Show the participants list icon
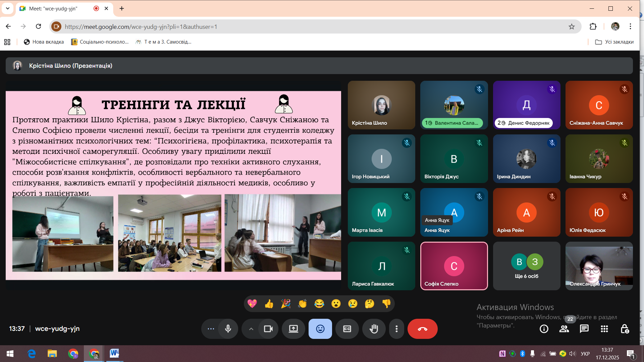Viewport: 644px width, 362px height. point(564,329)
